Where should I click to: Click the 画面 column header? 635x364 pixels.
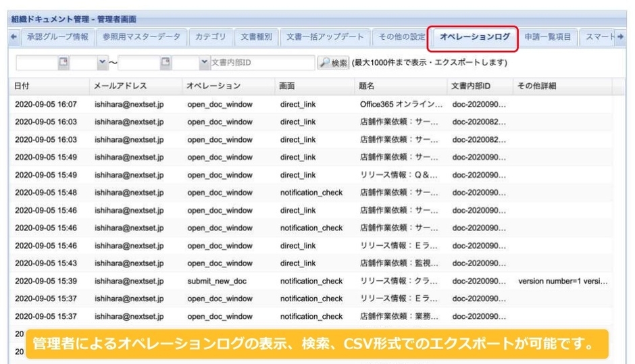point(315,86)
